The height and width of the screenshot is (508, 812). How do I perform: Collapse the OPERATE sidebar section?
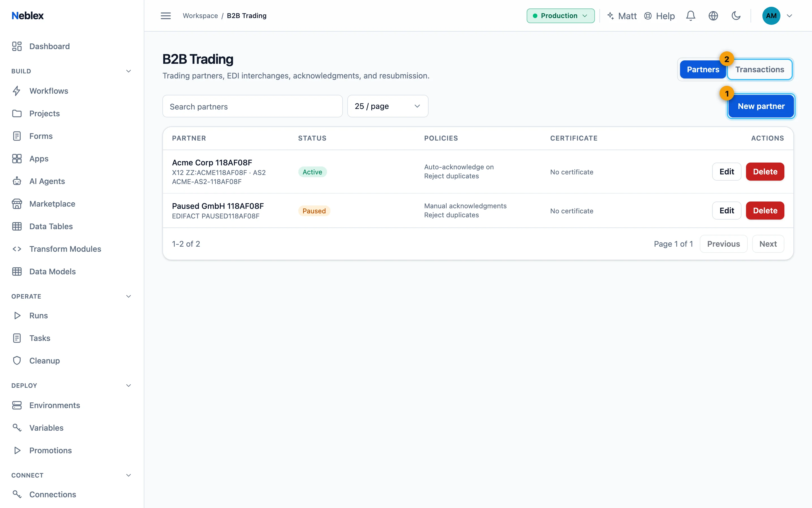(128, 296)
